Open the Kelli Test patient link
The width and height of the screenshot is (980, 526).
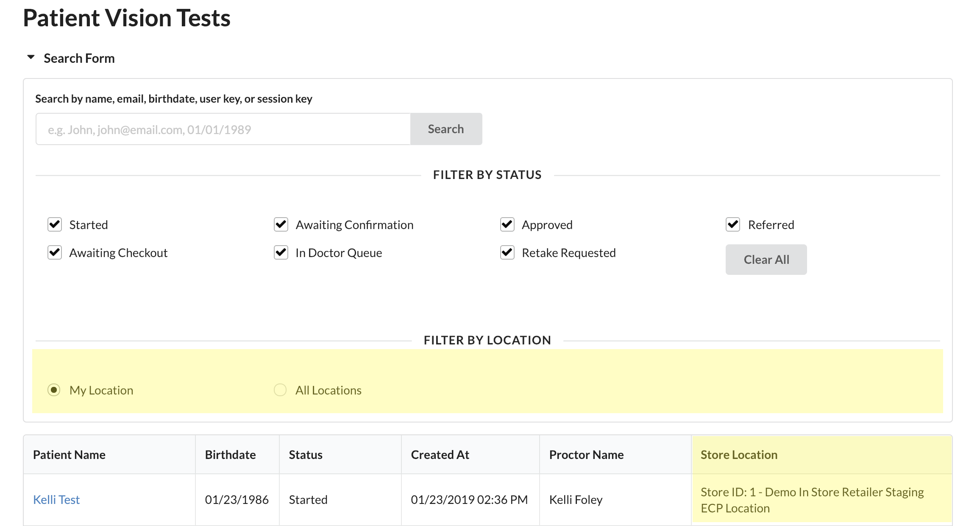point(56,500)
